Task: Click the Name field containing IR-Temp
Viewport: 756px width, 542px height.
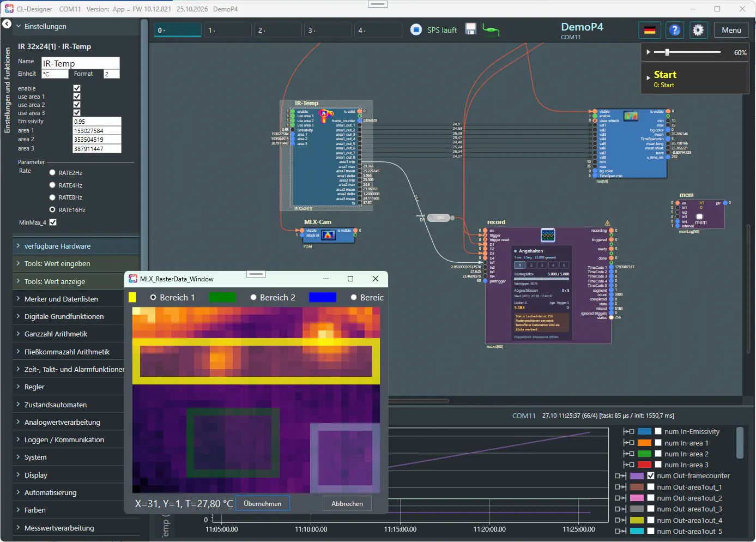Action: click(81, 63)
